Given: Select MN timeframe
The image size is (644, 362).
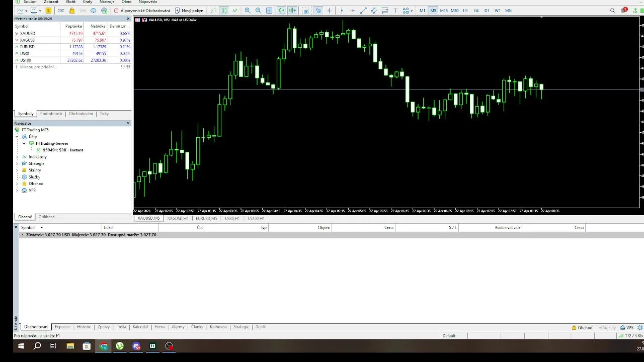Looking at the screenshot, I should pyautogui.click(x=508, y=11).
